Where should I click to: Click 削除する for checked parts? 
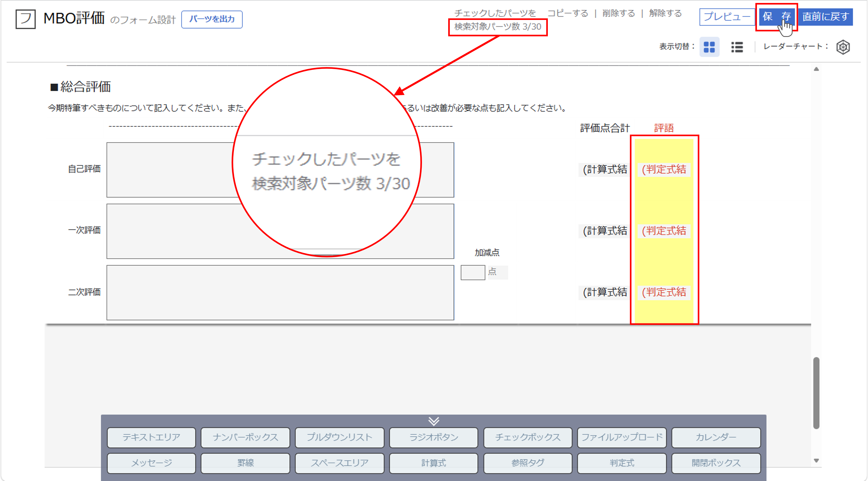pos(618,13)
